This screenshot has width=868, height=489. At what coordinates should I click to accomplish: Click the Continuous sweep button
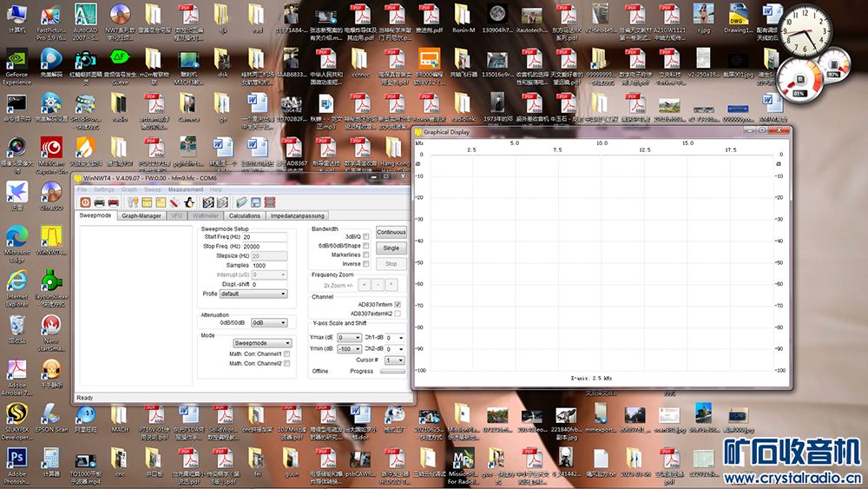pyautogui.click(x=391, y=233)
